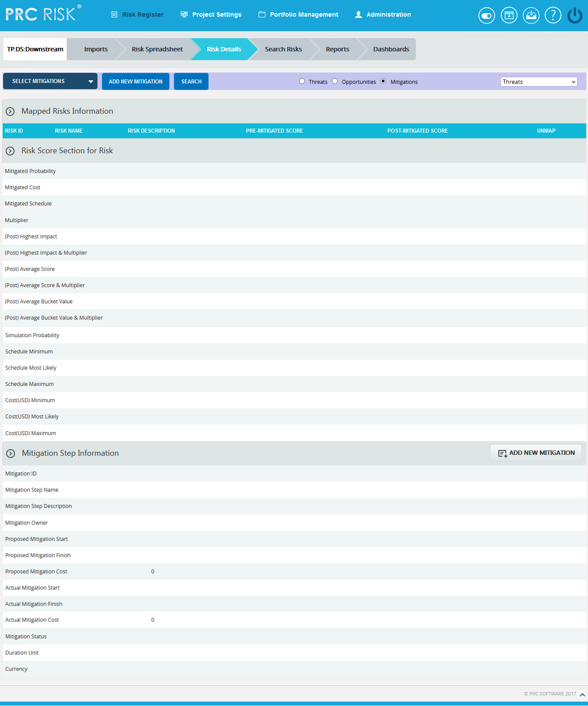Click the add mitigation plus-list icon
The width and height of the screenshot is (588, 706).
coord(502,454)
